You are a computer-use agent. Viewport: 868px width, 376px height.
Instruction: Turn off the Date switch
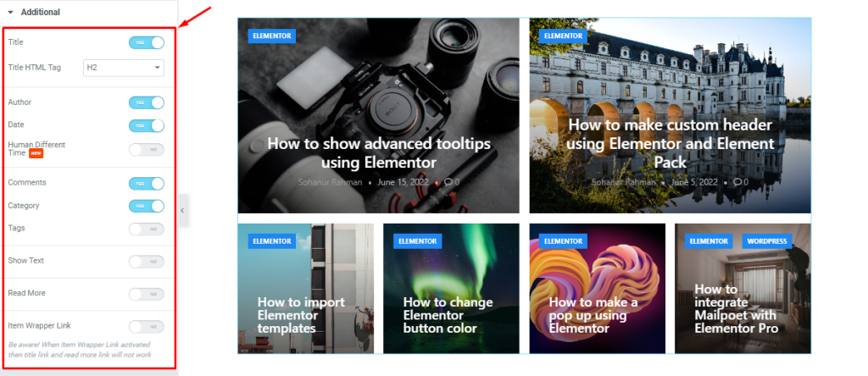coord(147,125)
